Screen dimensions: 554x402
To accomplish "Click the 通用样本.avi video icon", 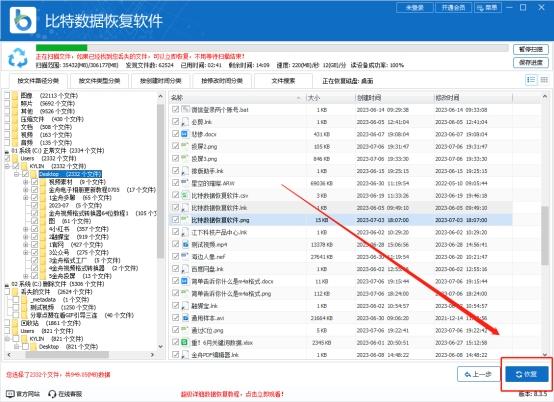I will pyautogui.click(x=185, y=318).
